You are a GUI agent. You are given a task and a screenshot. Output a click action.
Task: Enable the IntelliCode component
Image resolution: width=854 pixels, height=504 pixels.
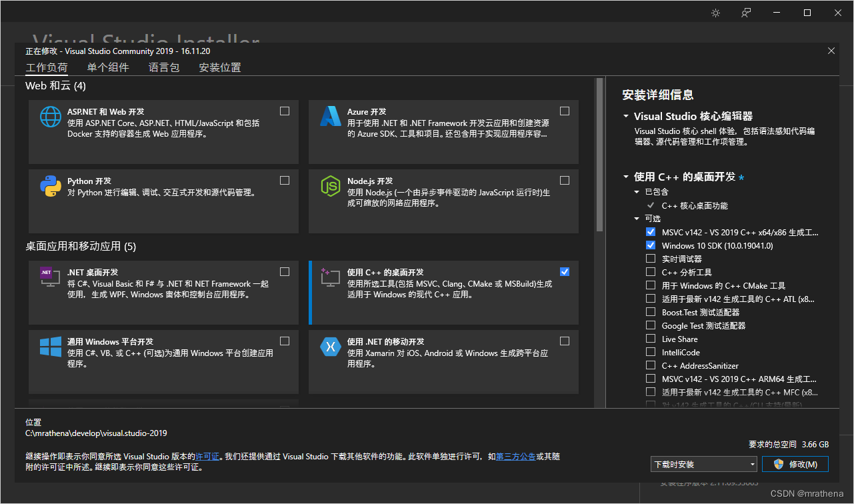651,352
